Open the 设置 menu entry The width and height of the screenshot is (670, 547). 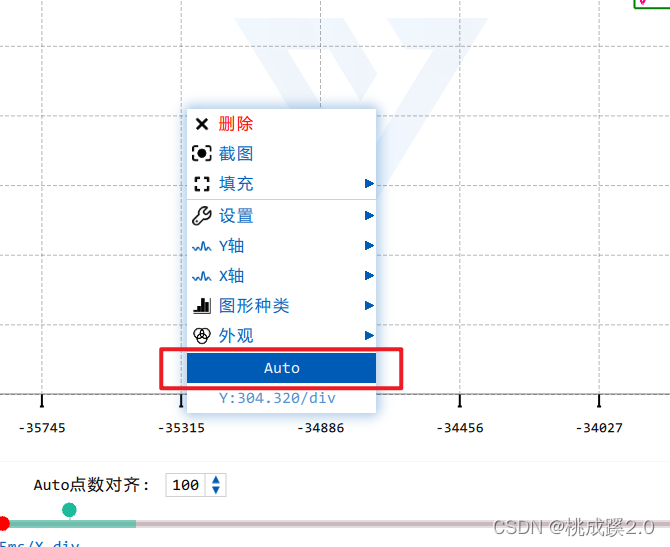click(281, 215)
